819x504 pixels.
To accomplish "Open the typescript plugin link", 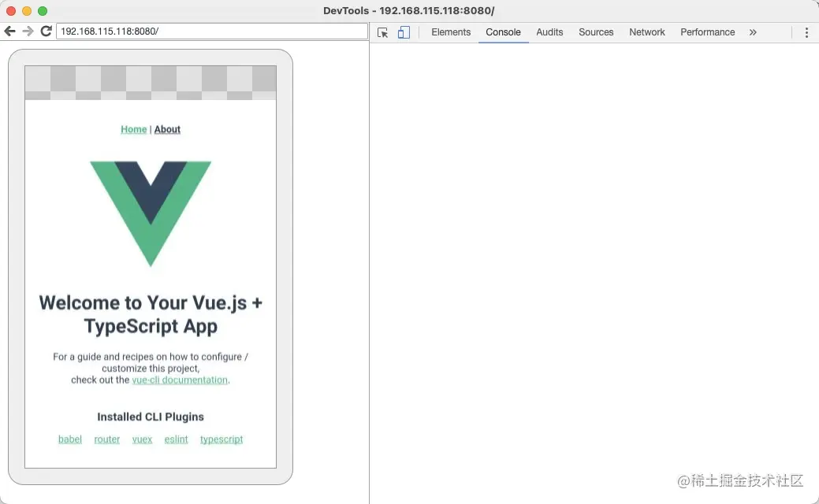I will [x=222, y=439].
